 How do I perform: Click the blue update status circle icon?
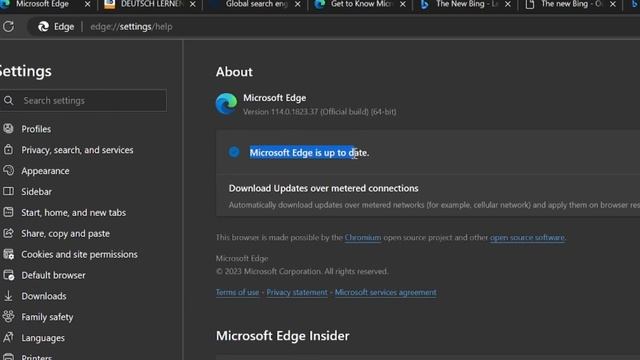tap(234, 152)
